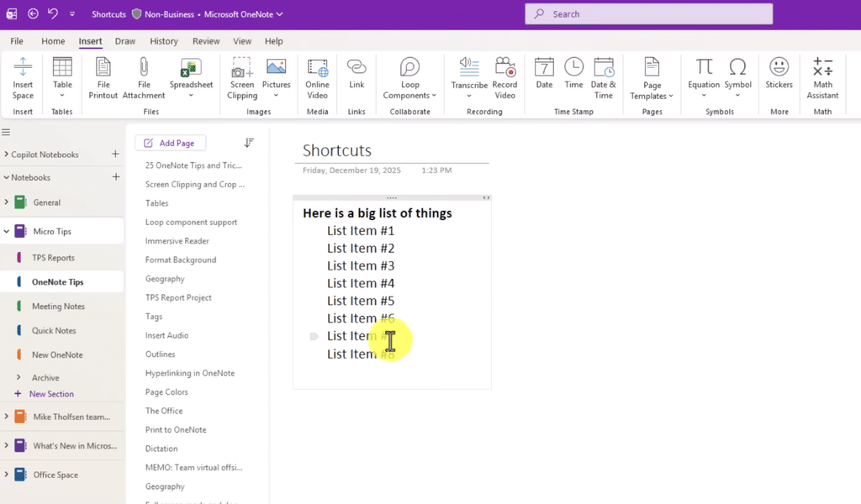
Task: Switch to the Home tab
Action: pyautogui.click(x=53, y=41)
